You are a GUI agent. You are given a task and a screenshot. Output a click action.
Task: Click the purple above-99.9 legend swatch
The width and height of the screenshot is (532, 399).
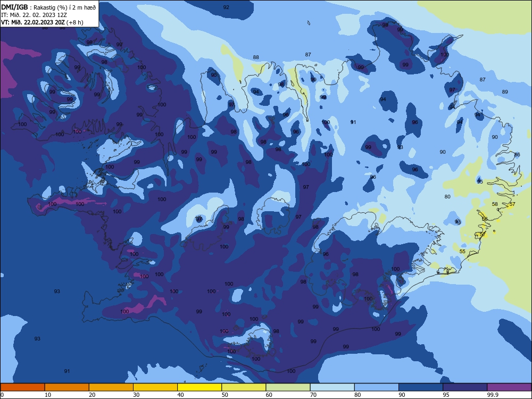(509, 387)
